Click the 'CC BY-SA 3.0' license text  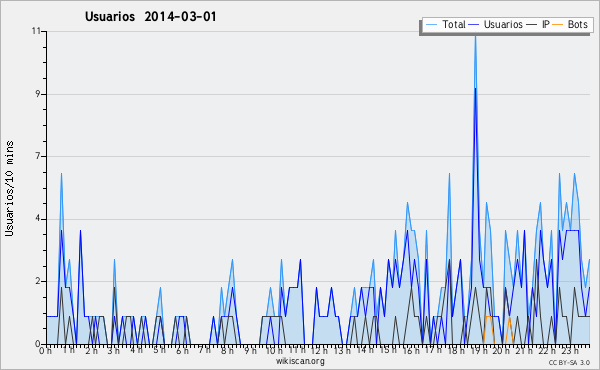(569, 362)
